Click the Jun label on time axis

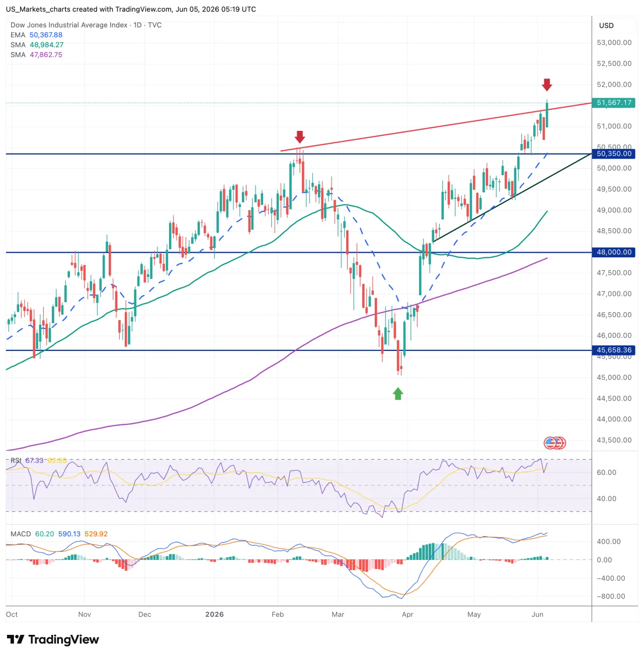[537, 615]
